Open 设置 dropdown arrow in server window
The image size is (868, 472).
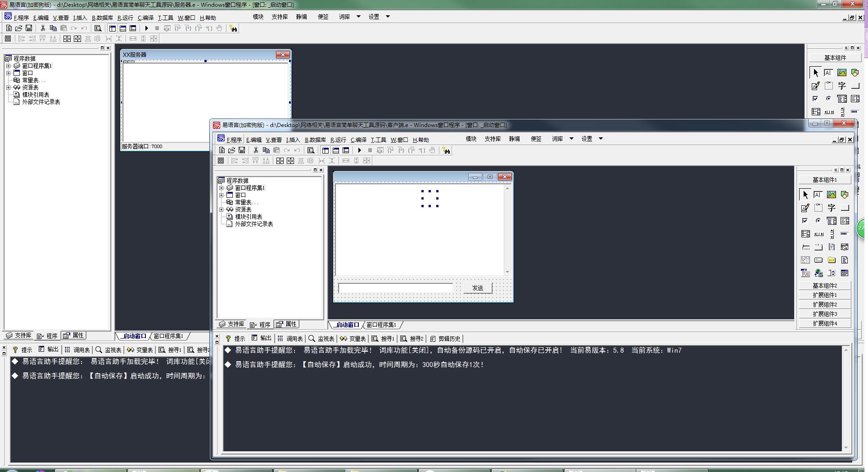click(388, 17)
